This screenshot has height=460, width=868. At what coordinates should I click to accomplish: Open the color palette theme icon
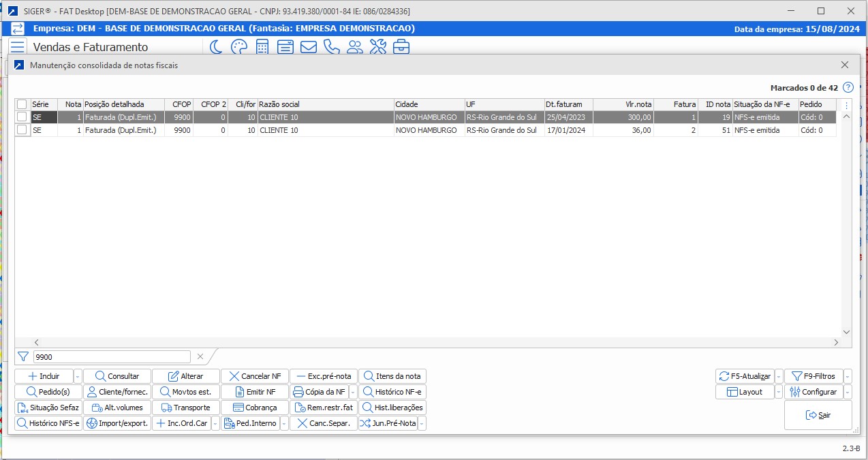(238, 47)
